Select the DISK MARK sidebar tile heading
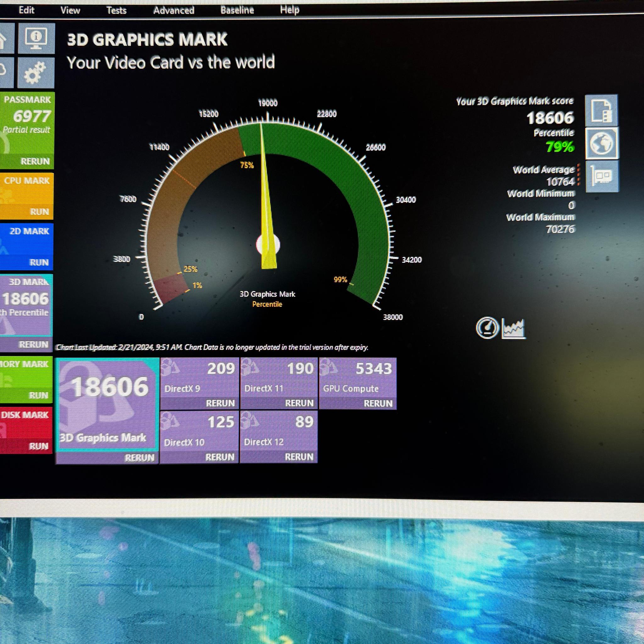Image resolution: width=644 pixels, height=644 pixels. point(25,415)
